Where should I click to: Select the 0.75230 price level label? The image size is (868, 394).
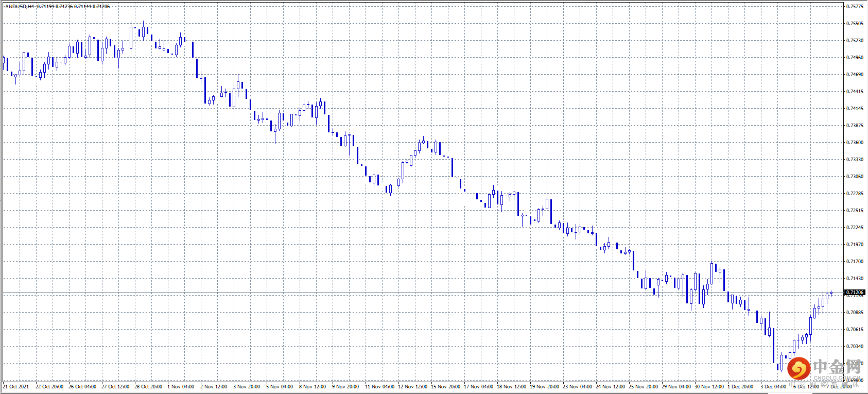pyautogui.click(x=855, y=41)
